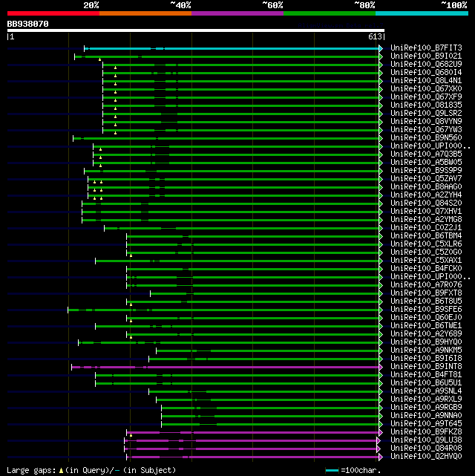Open UniRef100_B9SFE6 hit
Screen dimensions: 475x476
[426, 310]
